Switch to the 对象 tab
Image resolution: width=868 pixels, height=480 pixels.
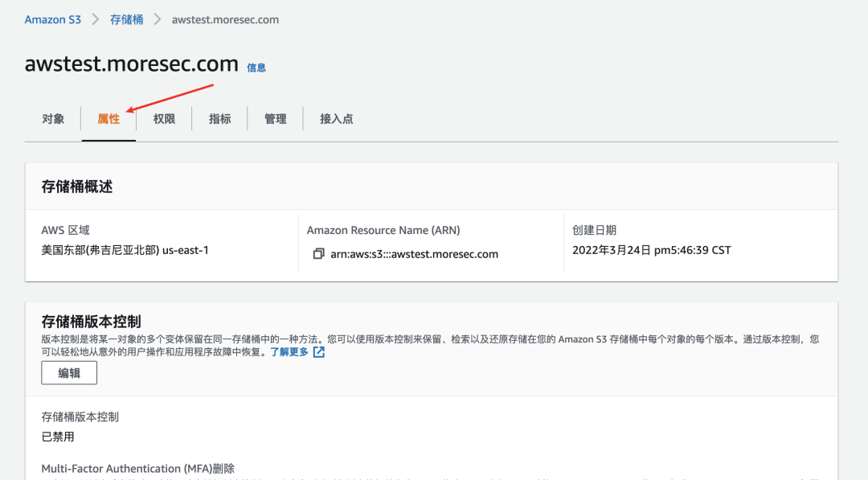point(53,118)
